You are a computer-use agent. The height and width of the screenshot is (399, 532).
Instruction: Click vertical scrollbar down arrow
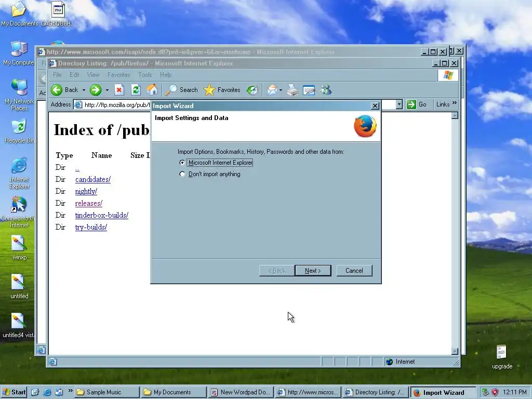point(455,351)
